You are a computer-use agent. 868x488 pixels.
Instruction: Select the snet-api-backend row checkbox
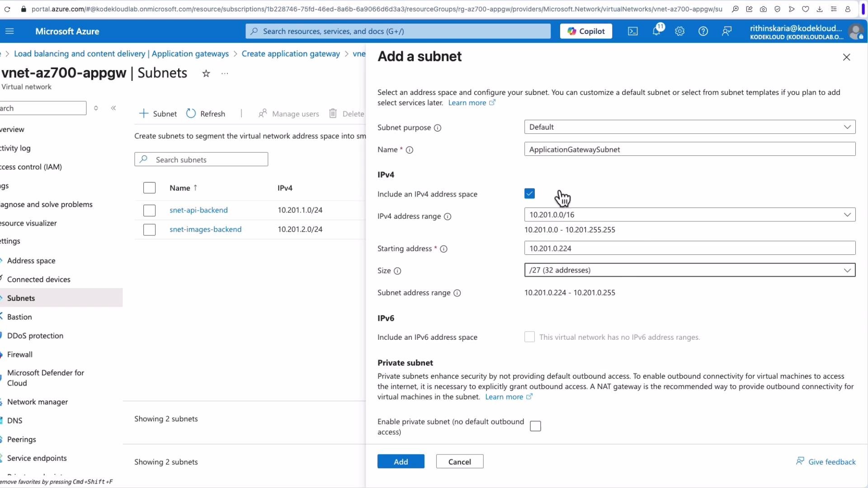(149, 211)
